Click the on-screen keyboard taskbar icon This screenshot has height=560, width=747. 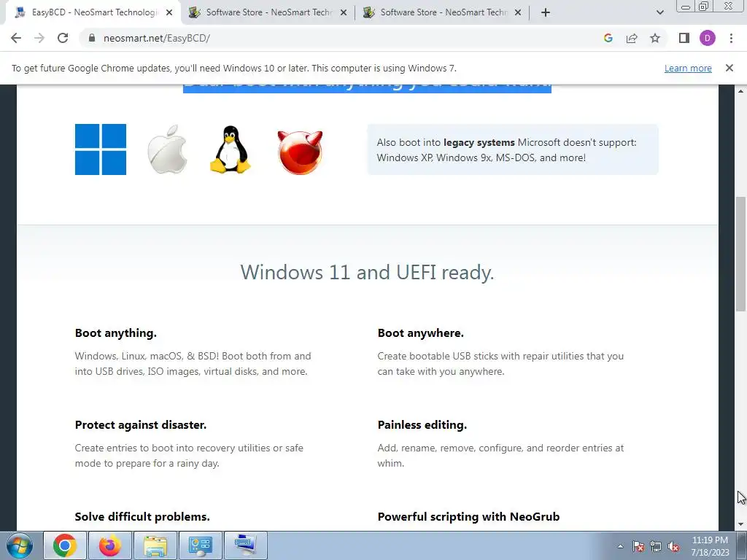pyautogui.click(x=245, y=545)
